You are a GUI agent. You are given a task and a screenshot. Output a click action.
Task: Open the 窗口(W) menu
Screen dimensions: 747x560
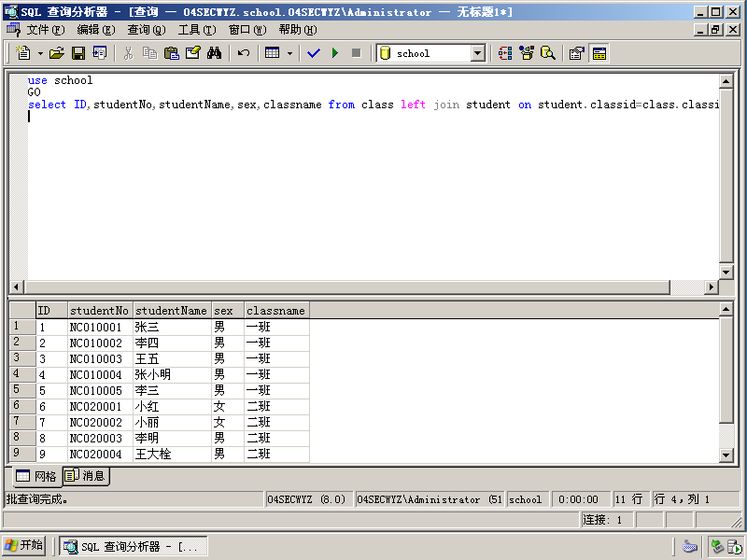click(247, 30)
